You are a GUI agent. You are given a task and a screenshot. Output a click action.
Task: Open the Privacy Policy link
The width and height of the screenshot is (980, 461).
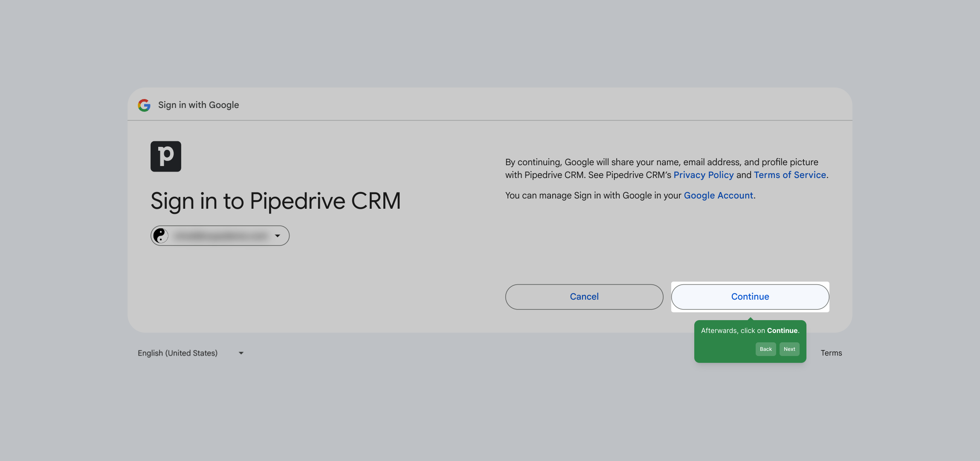704,175
